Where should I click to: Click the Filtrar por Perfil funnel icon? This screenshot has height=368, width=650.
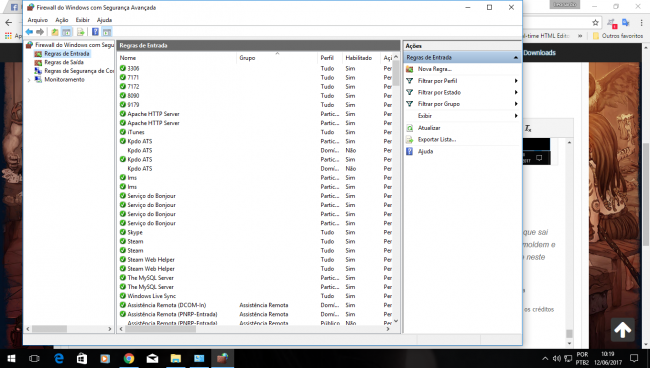(410, 81)
